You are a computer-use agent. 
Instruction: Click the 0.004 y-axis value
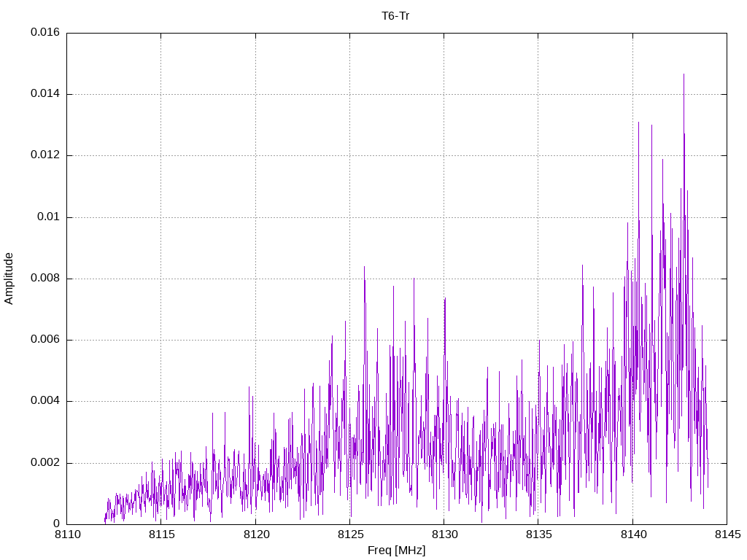coord(45,402)
